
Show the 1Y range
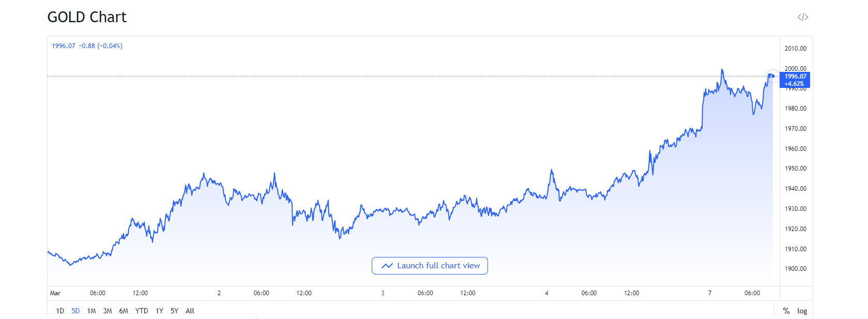(x=159, y=311)
